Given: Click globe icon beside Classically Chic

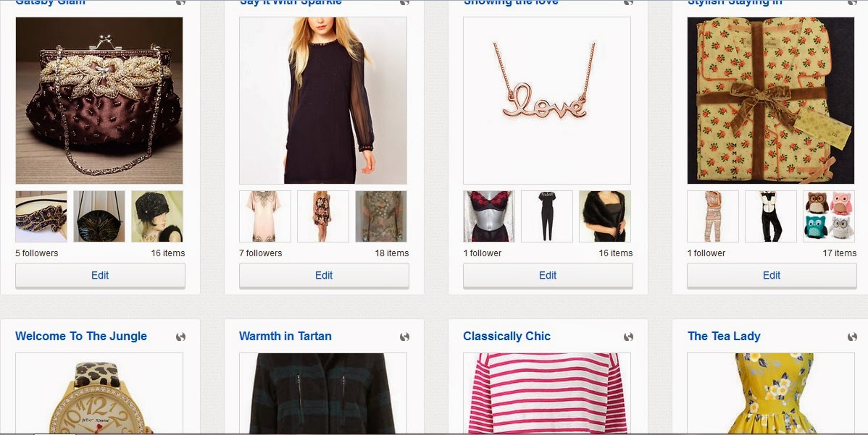Looking at the screenshot, I should point(628,337).
